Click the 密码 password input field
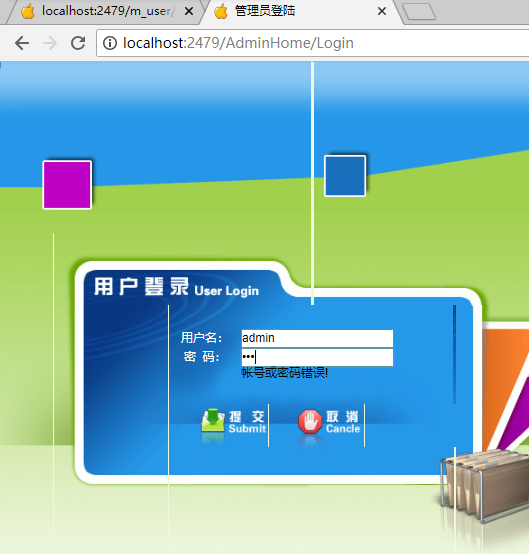Viewport: 529px width, 554px height. coord(317,357)
